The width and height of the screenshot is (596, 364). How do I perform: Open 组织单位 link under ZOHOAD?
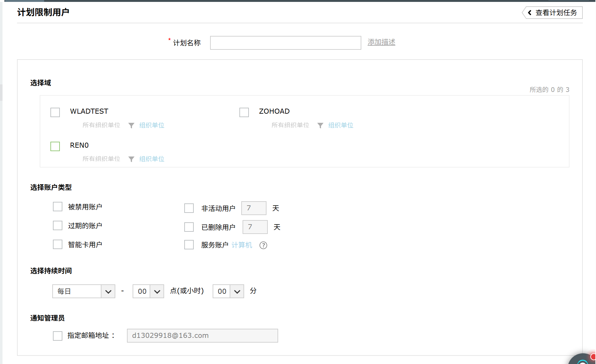tap(341, 125)
